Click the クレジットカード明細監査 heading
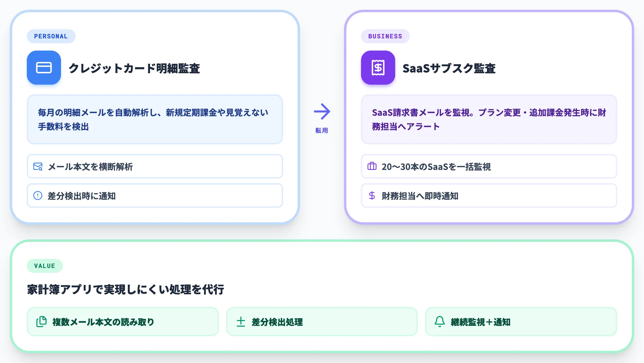 tap(134, 68)
